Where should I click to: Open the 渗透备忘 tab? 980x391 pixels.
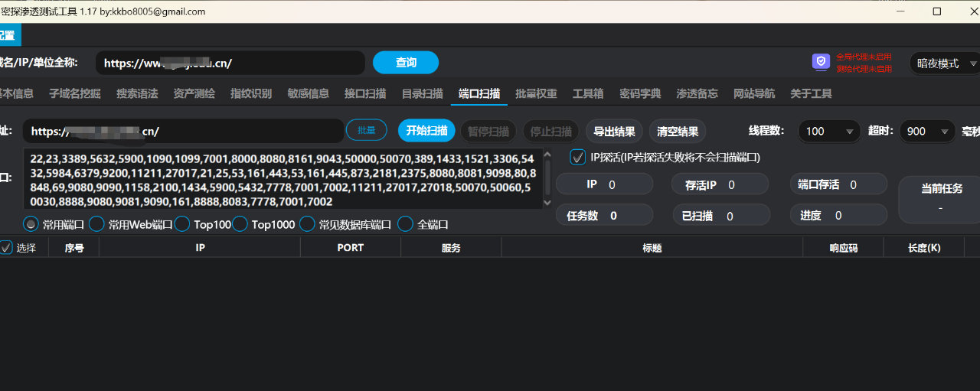[x=697, y=93]
